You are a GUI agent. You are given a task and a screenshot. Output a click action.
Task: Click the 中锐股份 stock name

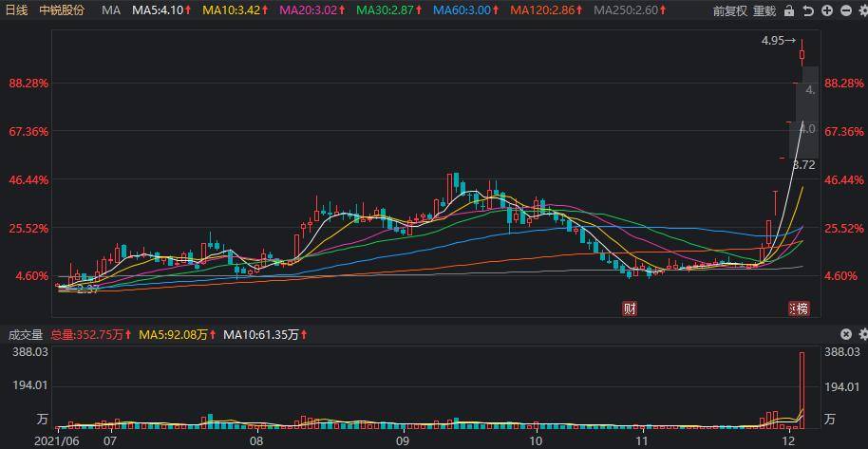point(62,10)
